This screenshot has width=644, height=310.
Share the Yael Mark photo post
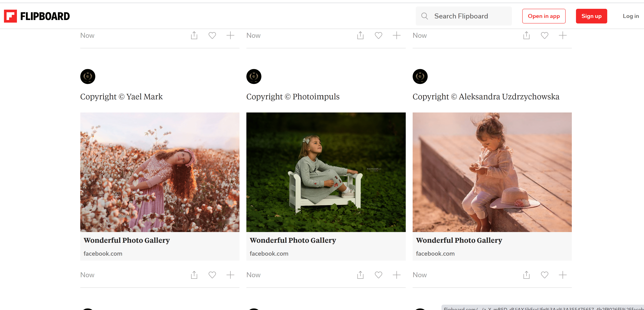coord(194,275)
